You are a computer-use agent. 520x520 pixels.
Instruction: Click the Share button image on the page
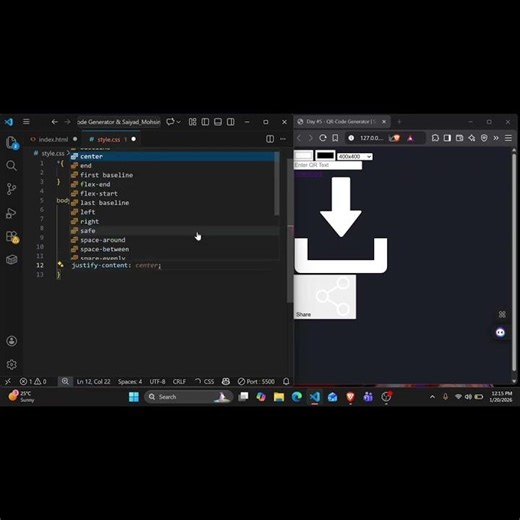click(325, 297)
